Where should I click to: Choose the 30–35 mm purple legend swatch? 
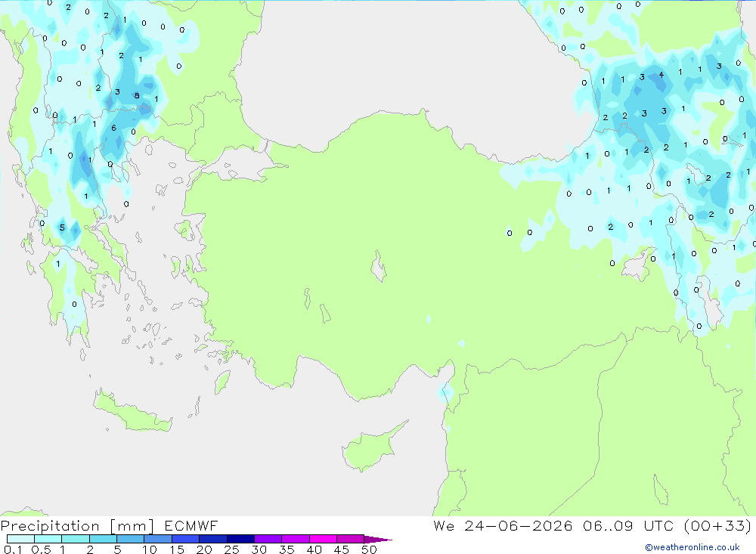tap(268, 539)
